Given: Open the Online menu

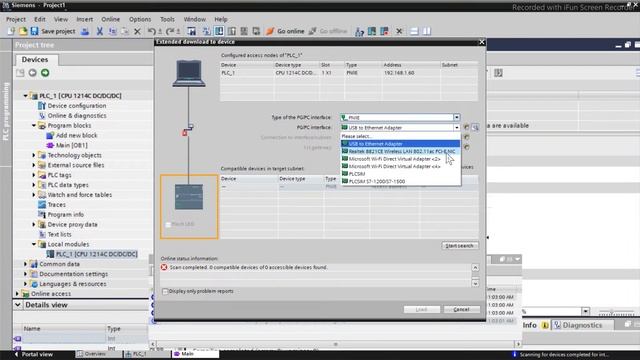Looking at the screenshot, I should click(x=111, y=19).
